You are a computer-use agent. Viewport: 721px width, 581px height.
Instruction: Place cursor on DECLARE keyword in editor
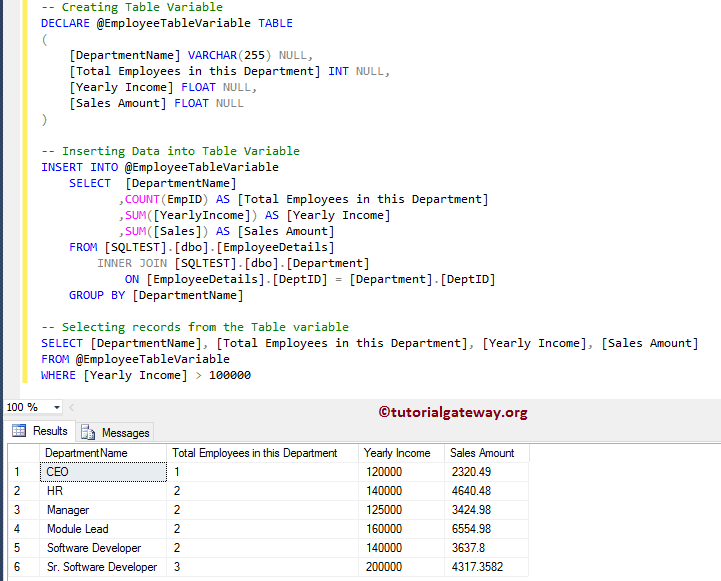65,23
